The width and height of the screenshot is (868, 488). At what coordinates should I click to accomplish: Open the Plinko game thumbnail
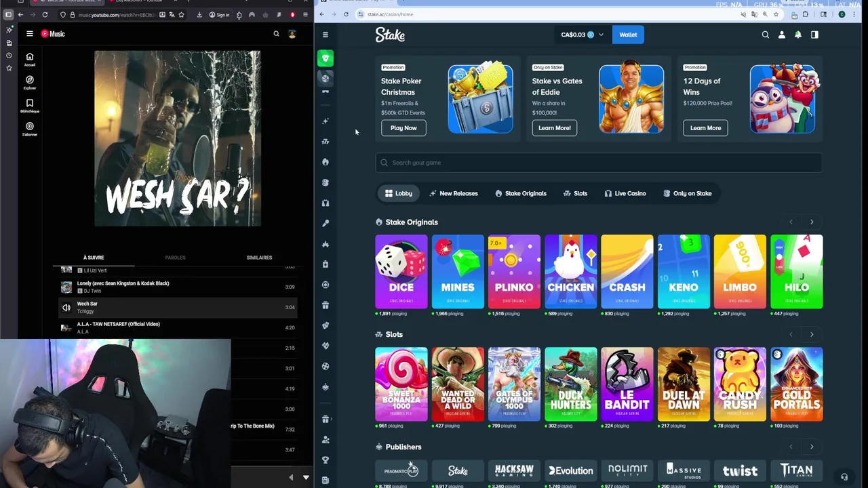pos(514,271)
